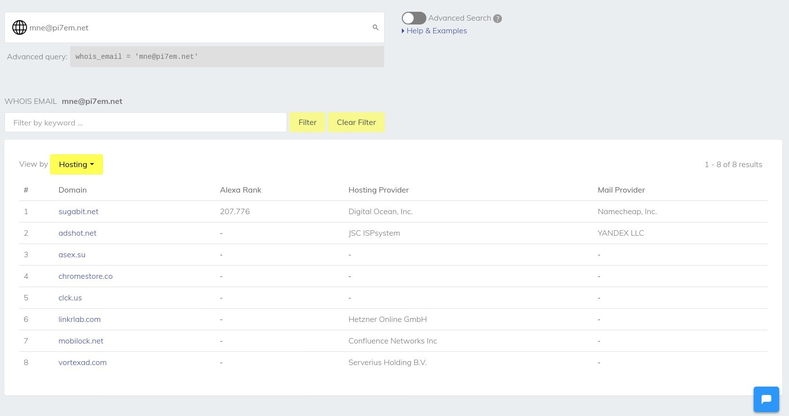Image resolution: width=789 pixels, height=416 pixels.
Task: Toggle the Advanced Search switch
Action: click(x=414, y=18)
